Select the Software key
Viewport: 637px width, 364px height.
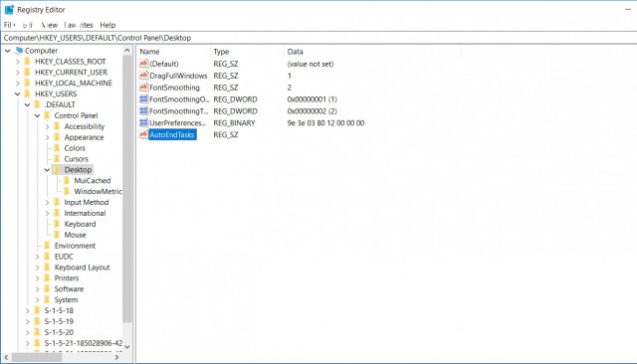point(69,289)
